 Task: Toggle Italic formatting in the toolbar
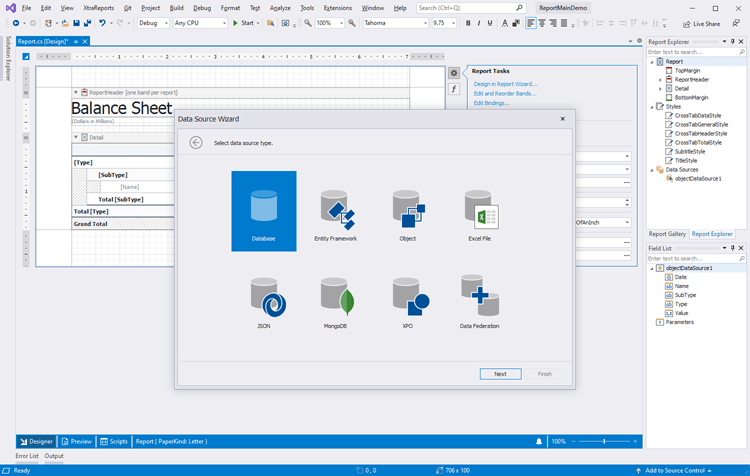point(480,23)
